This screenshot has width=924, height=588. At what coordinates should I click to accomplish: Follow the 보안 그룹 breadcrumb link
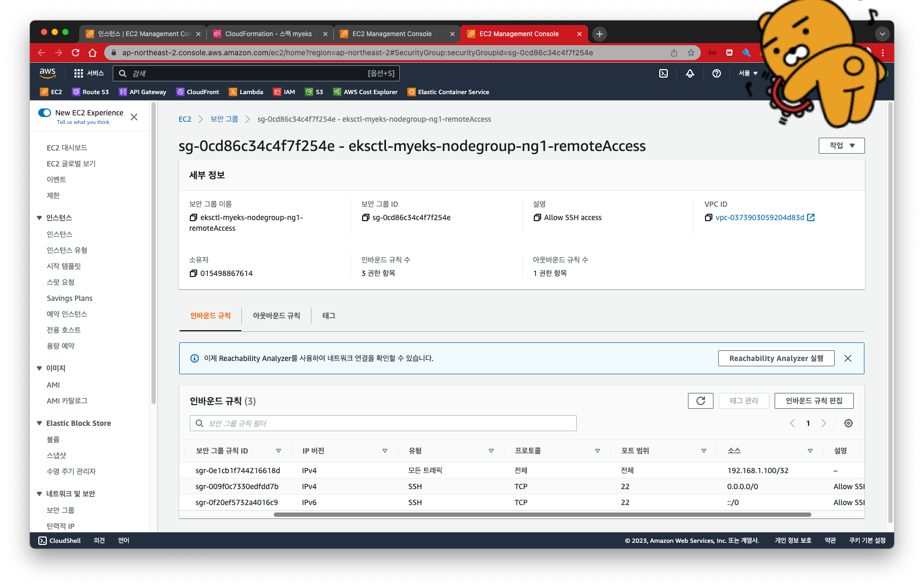224,119
